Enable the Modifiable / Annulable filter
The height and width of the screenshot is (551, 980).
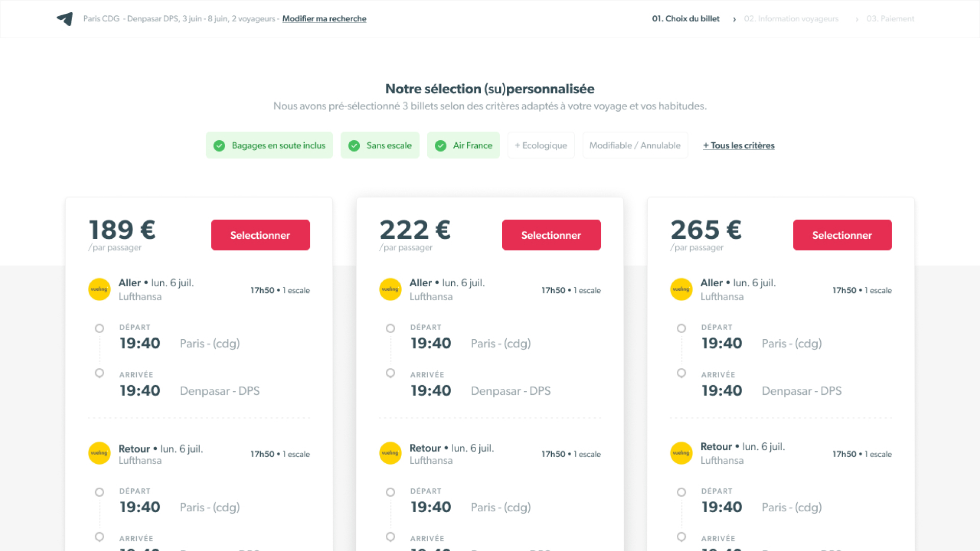coord(635,145)
